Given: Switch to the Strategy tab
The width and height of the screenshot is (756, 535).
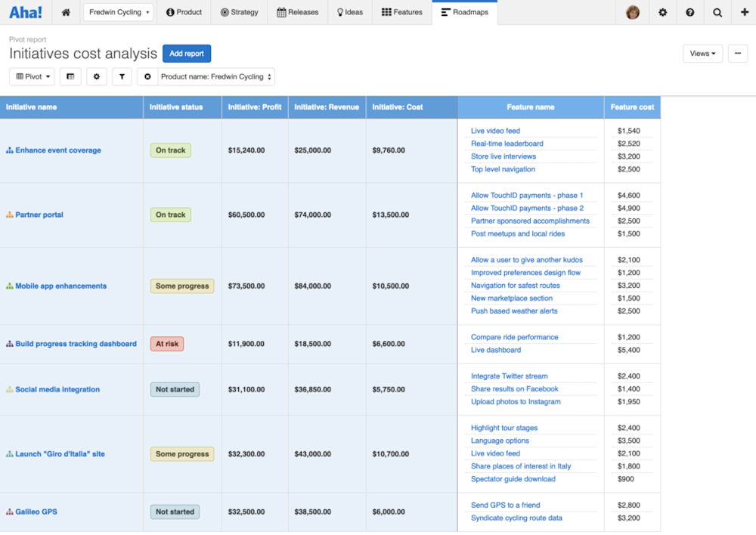Looking at the screenshot, I should [239, 12].
